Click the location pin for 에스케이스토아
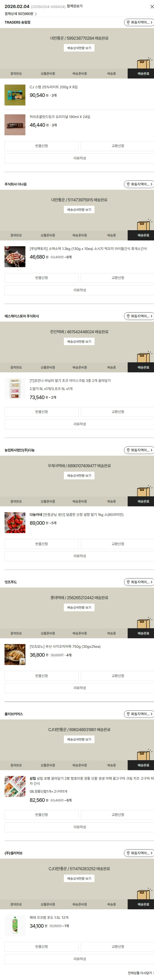The width and height of the screenshot is (154, 980). click(x=128, y=316)
